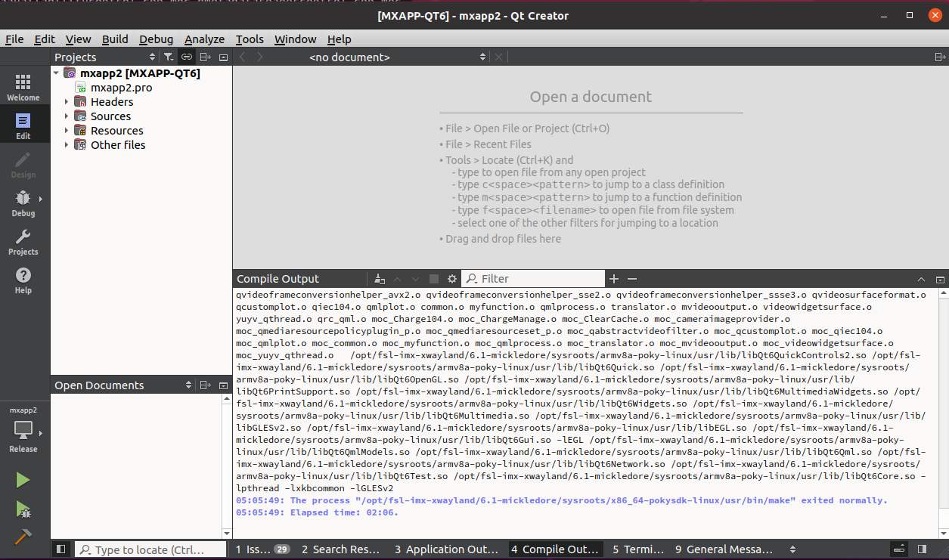Expand the Headers folder
This screenshot has height=560, width=949.
(x=67, y=102)
